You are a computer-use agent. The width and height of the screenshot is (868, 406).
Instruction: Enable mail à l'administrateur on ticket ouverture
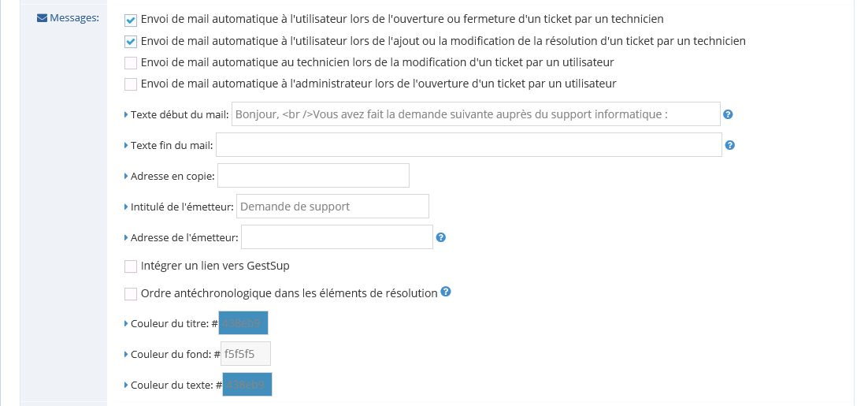pos(131,84)
